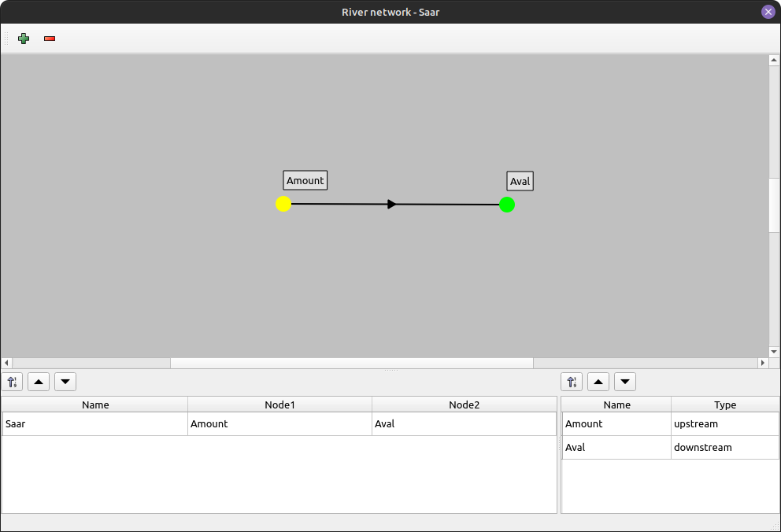Image resolution: width=781 pixels, height=532 pixels.
Task: Click the red minus delete icon
Action: click(50, 39)
